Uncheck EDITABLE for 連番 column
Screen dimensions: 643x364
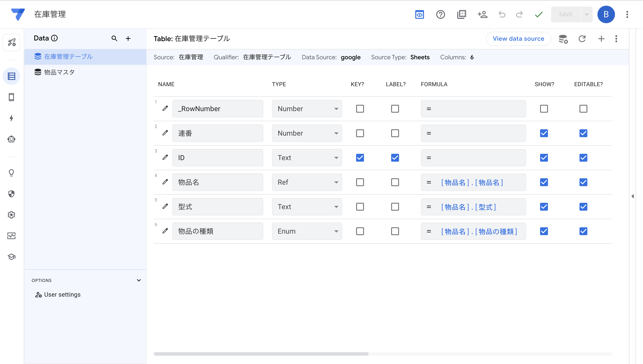click(583, 133)
